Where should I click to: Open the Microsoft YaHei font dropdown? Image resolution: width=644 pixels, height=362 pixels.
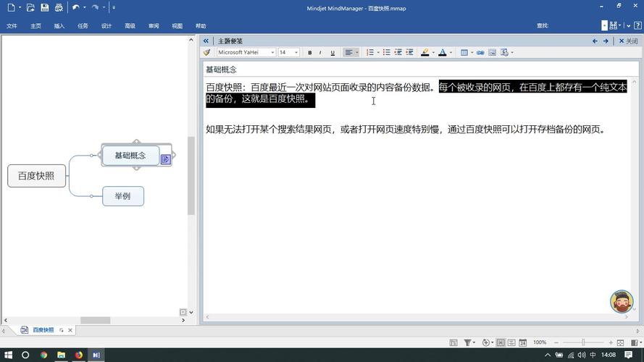click(x=272, y=53)
